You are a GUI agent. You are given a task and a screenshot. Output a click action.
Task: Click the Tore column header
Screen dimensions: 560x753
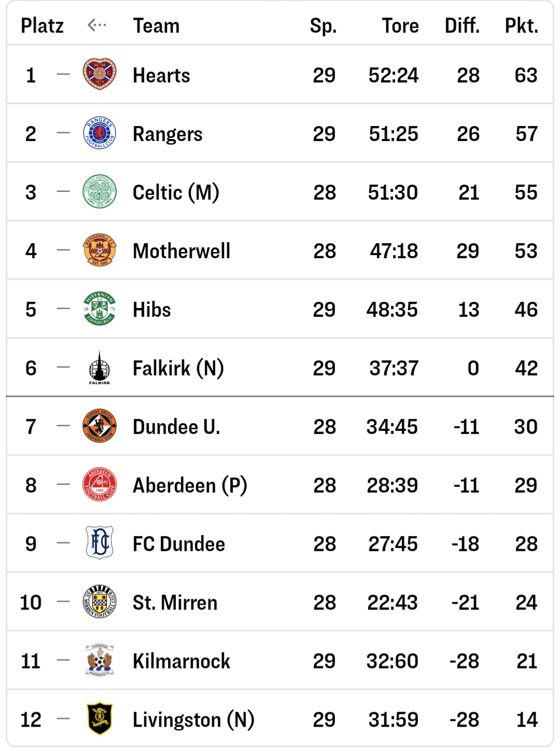tap(400, 25)
